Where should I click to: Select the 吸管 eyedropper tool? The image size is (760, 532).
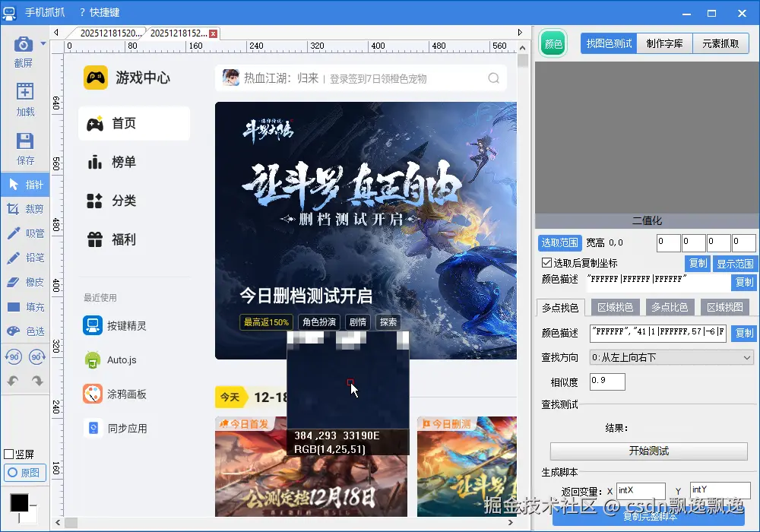coord(25,233)
